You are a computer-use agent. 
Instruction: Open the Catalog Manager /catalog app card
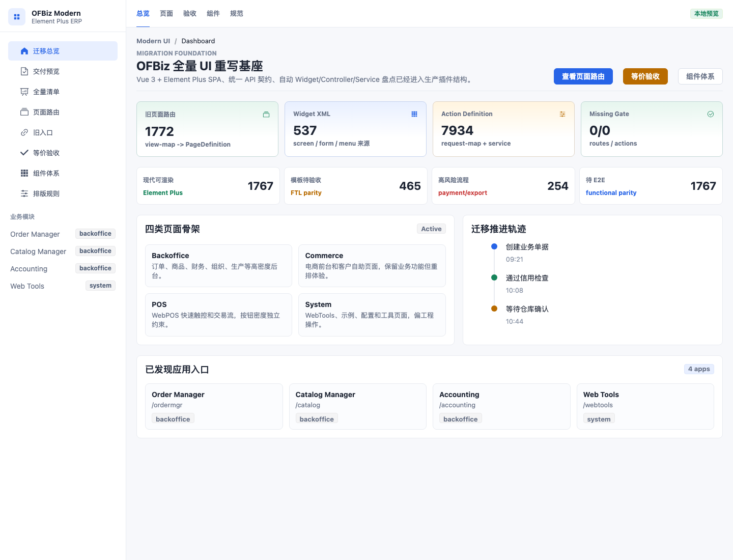point(358,406)
